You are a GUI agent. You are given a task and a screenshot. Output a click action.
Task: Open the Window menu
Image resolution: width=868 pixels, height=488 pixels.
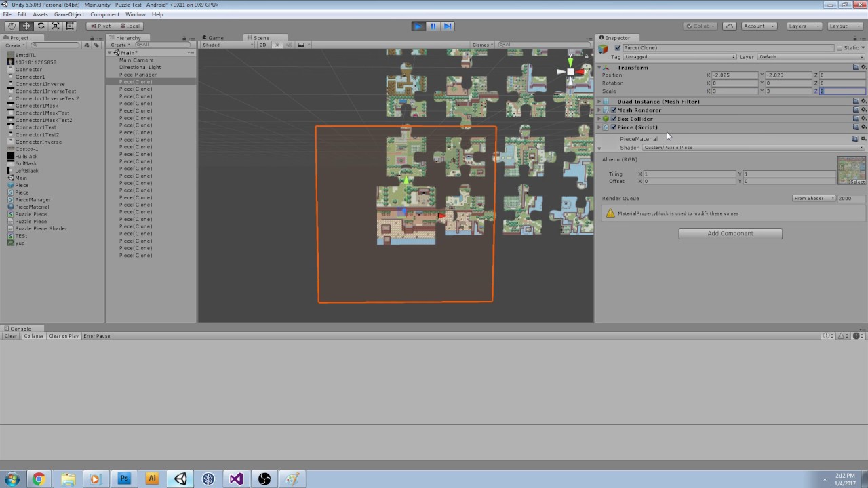point(135,14)
